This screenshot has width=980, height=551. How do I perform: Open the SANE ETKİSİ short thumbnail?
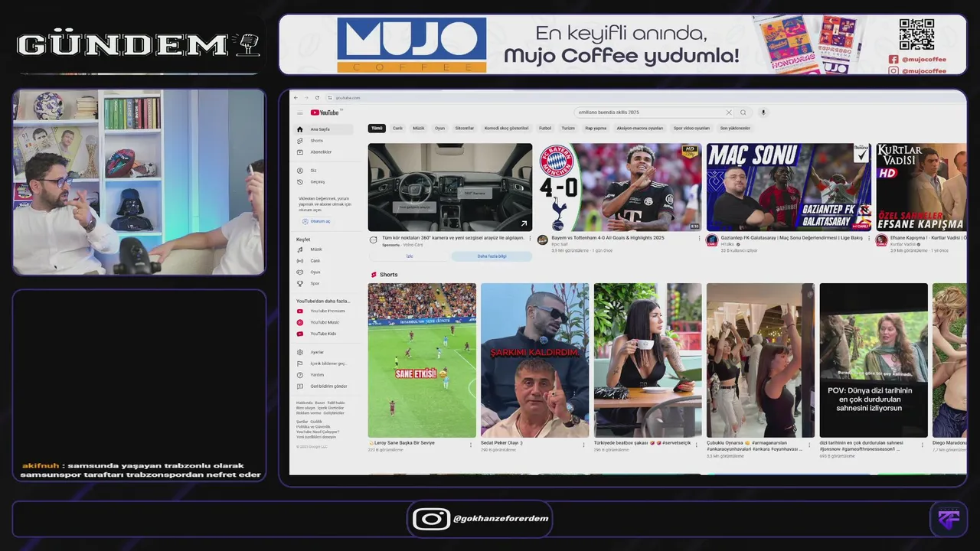[422, 360]
